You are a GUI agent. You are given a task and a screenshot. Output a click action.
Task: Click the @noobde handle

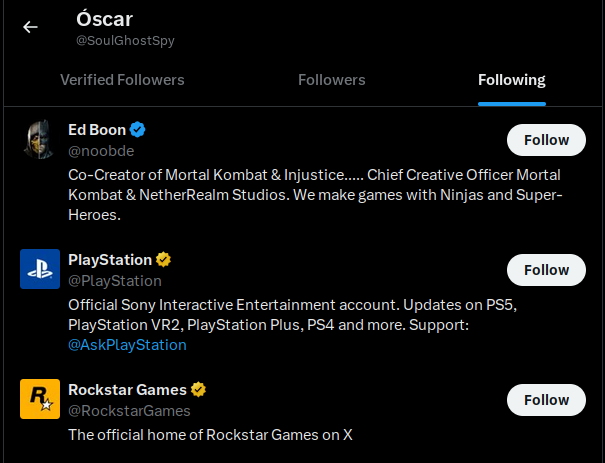tap(101, 151)
